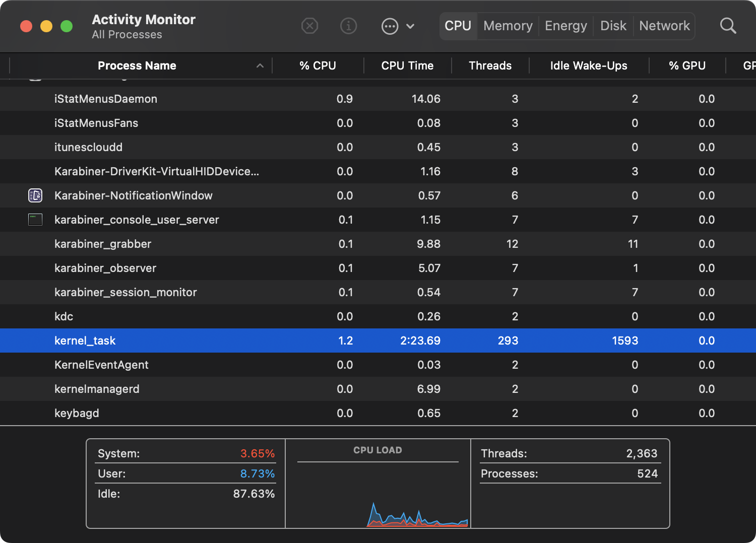Sort by Threads column header
This screenshot has width=756, height=543.
pos(490,65)
